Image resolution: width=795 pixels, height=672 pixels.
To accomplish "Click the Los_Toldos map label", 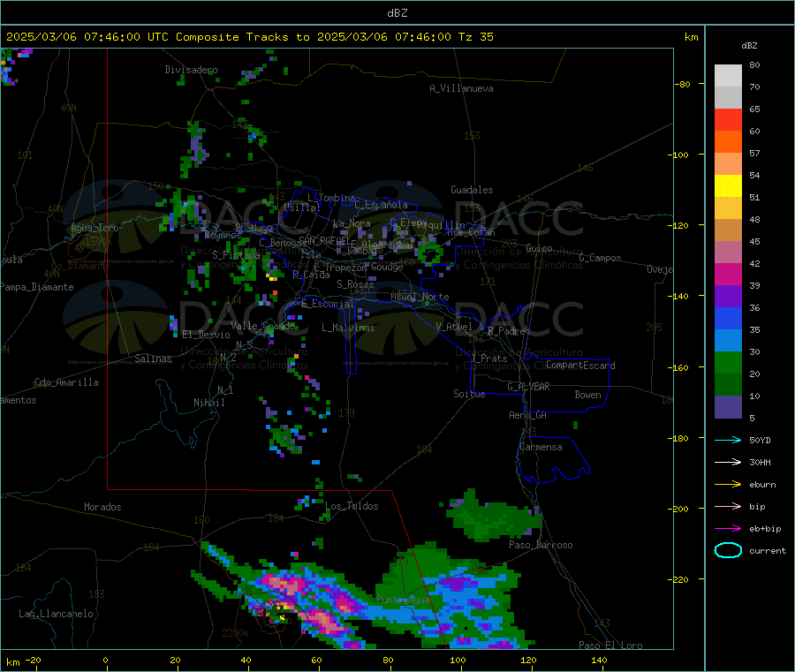I will point(352,506).
